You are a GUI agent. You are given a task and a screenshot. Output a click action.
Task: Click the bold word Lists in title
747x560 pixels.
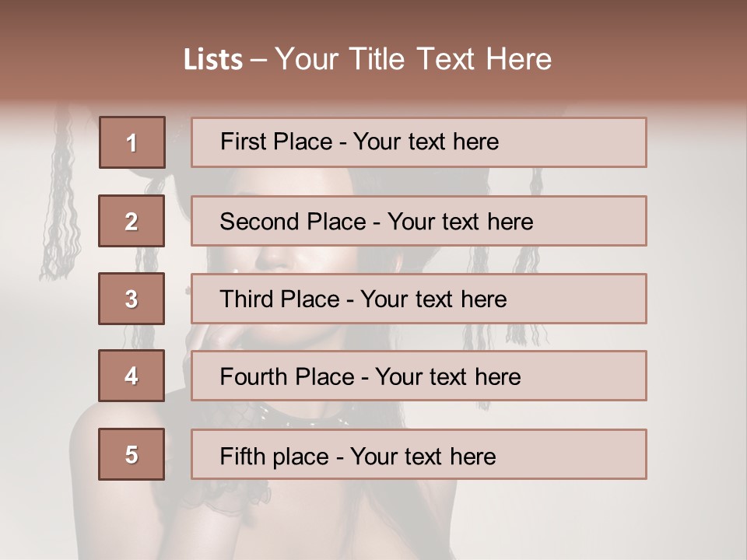(x=213, y=60)
